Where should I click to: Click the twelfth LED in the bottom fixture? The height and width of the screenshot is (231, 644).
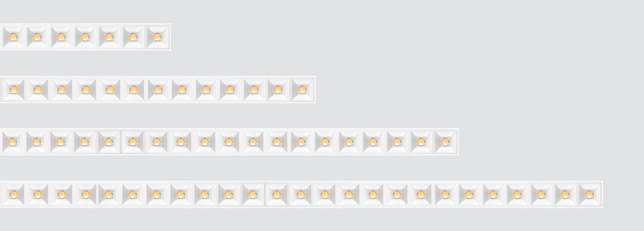click(277, 194)
